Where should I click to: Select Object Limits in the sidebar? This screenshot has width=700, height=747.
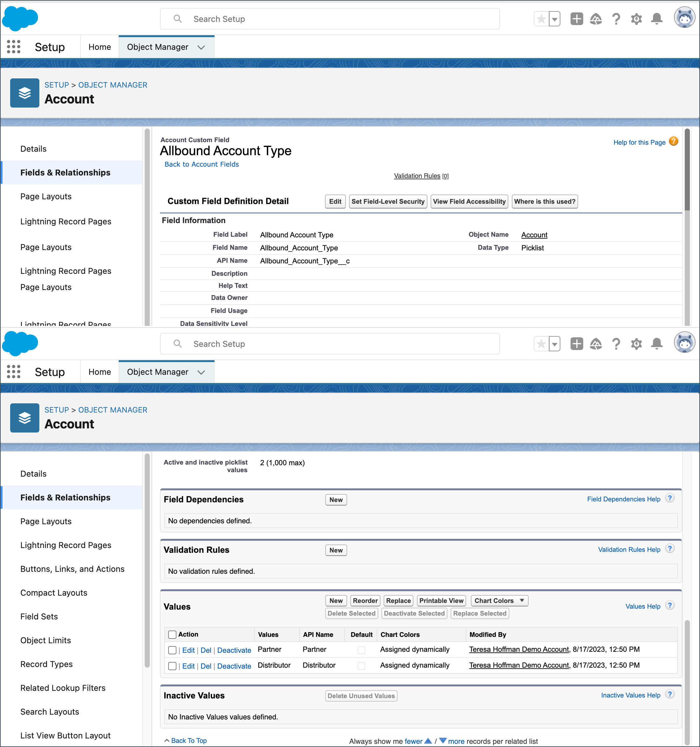[45, 640]
